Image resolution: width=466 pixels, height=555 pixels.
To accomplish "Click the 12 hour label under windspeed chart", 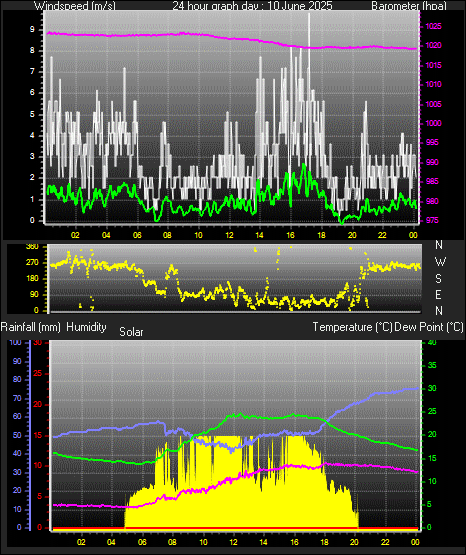I will (229, 235).
